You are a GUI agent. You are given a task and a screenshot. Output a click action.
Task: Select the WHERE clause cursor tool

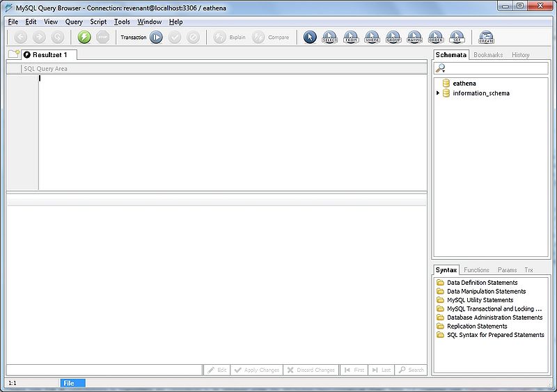pyautogui.click(x=372, y=37)
